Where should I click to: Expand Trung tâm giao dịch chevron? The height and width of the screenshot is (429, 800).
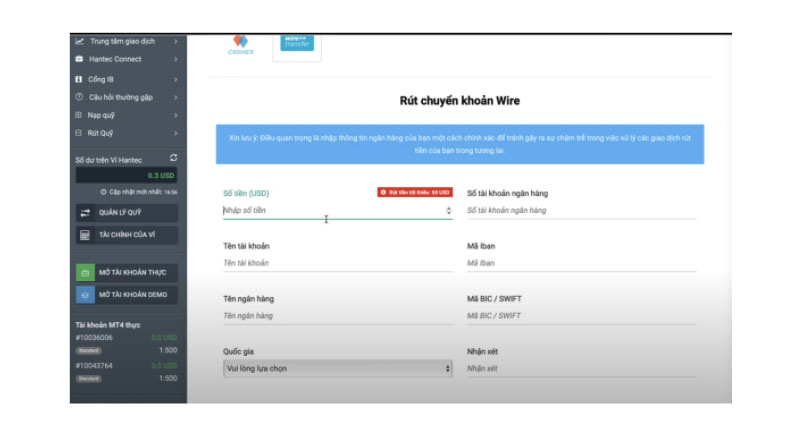coord(176,41)
